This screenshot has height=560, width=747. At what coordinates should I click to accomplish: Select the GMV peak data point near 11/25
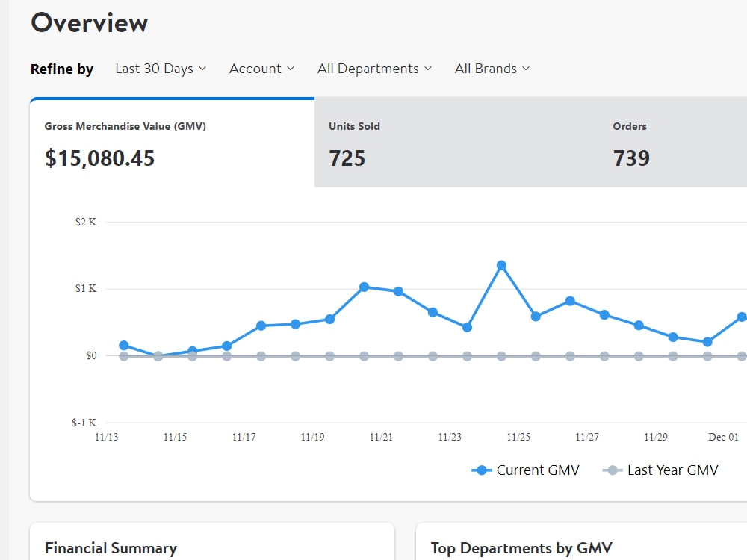point(502,264)
